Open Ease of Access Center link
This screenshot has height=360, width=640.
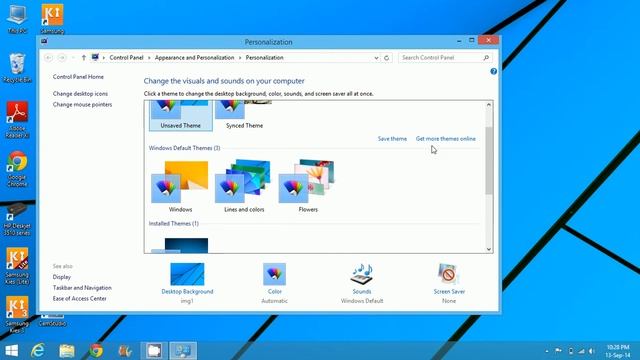click(x=80, y=298)
